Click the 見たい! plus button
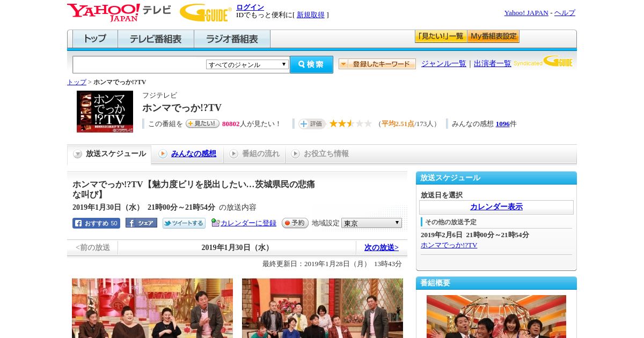The height and width of the screenshot is (338, 644). 202,123
